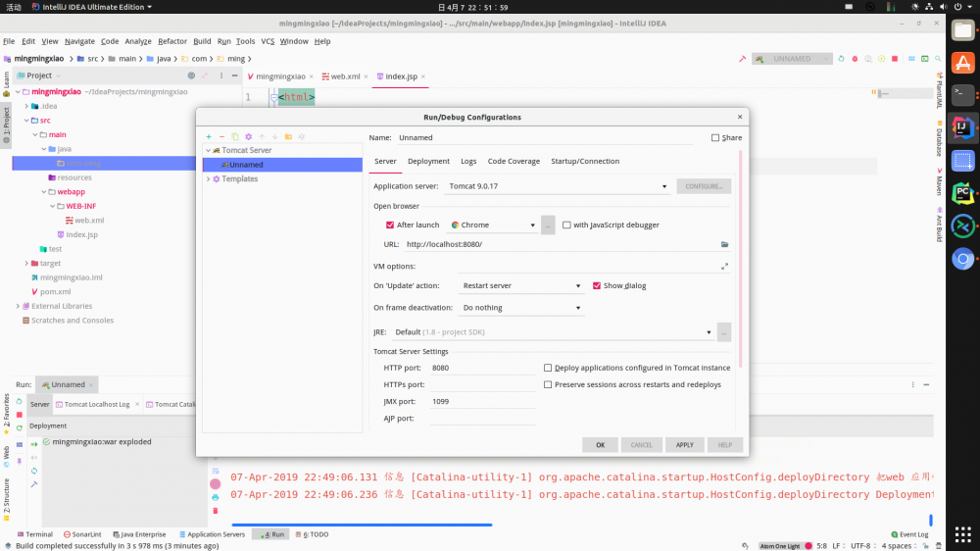Open the Event Log button
This screenshot has height=551, width=980.
(x=909, y=534)
